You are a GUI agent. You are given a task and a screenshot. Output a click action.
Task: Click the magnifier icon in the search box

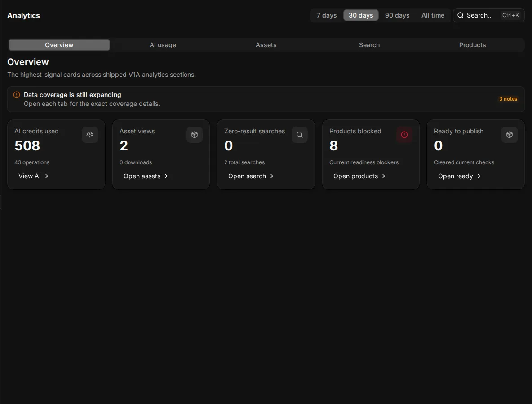point(461,15)
